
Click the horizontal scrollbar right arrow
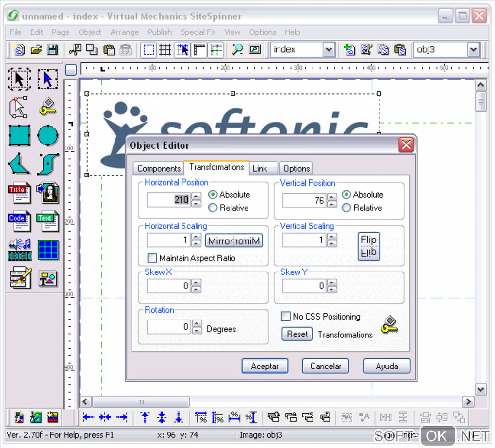coord(468,402)
